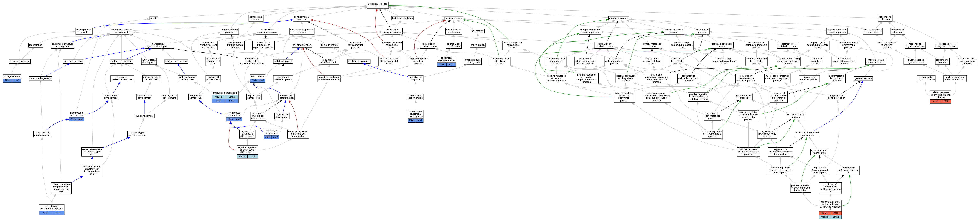
Task: Select the 'endothelial cell proliferation' node
Action: pyautogui.click(x=446, y=61)
